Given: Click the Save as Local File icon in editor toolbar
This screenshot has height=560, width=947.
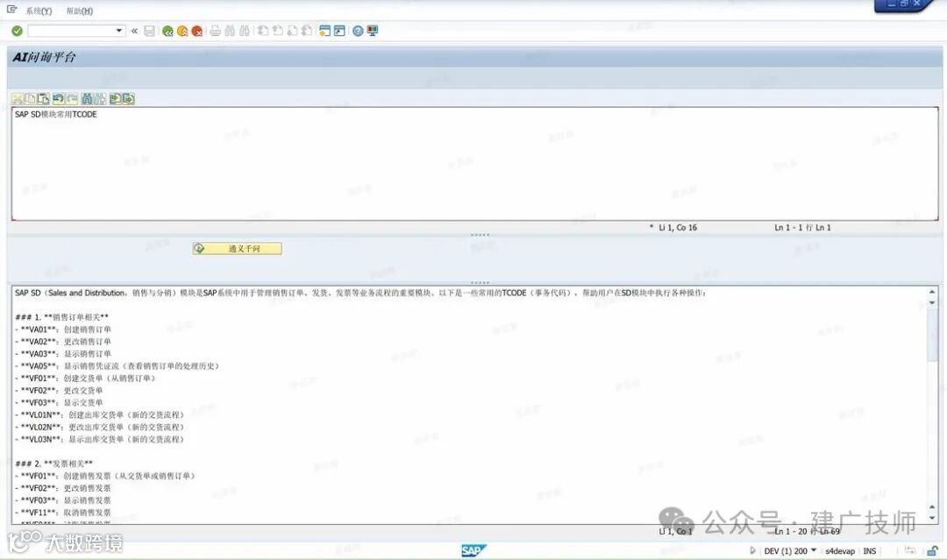Looking at the screenshot, I should 128,99.
